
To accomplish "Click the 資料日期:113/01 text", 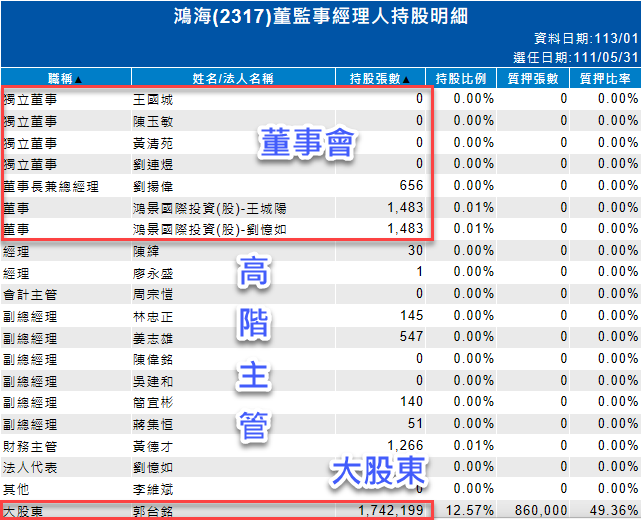I will 586,38.
